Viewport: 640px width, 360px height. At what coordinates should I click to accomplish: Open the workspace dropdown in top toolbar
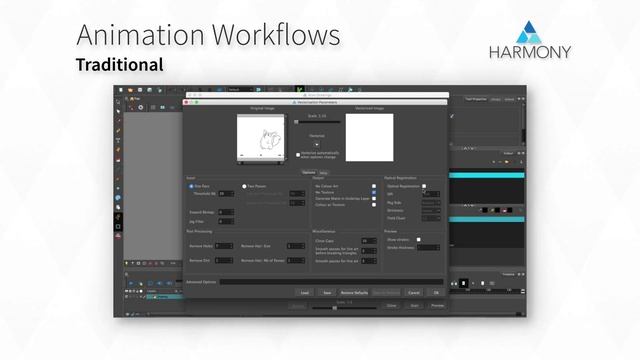tap(241, 89)
